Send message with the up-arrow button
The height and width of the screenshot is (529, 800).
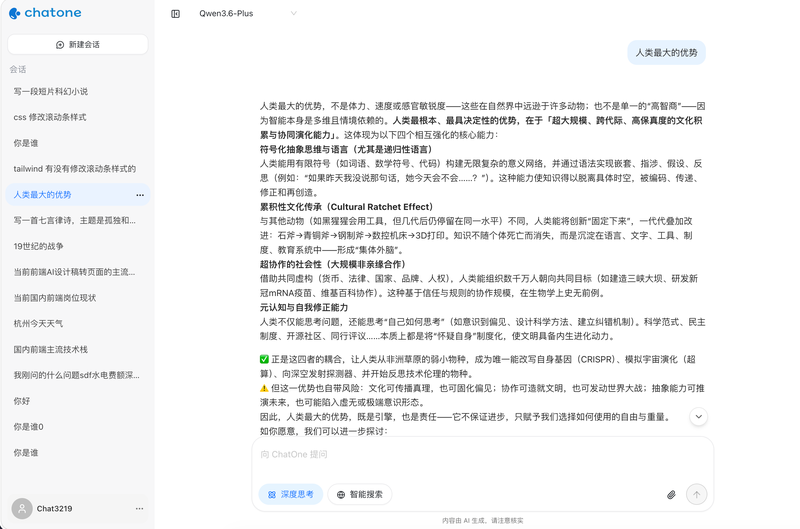(696, 494)
